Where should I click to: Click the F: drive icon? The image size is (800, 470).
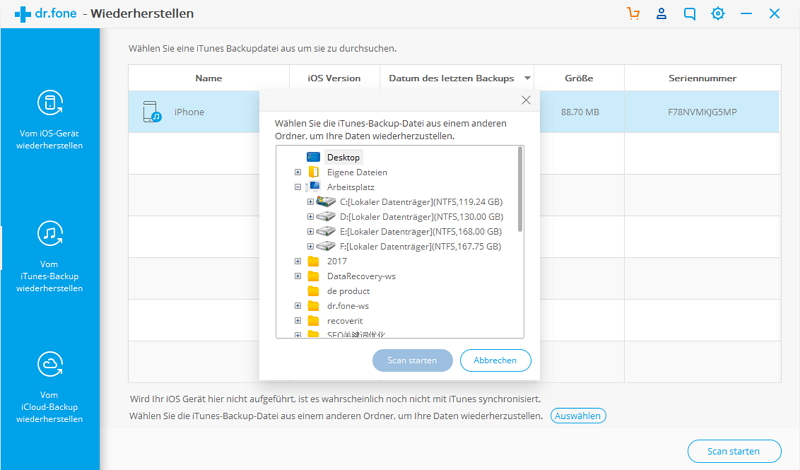coord(326,246)
